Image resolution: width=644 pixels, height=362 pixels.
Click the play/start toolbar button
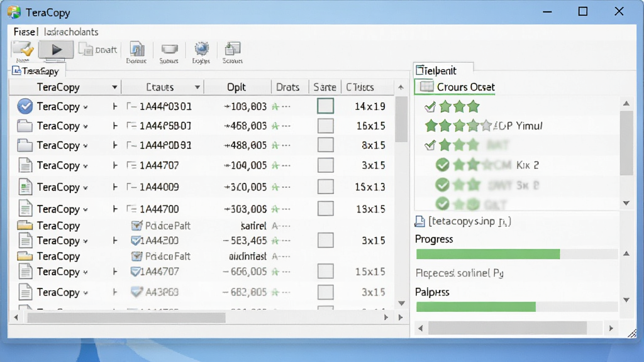tap(56, 50)
